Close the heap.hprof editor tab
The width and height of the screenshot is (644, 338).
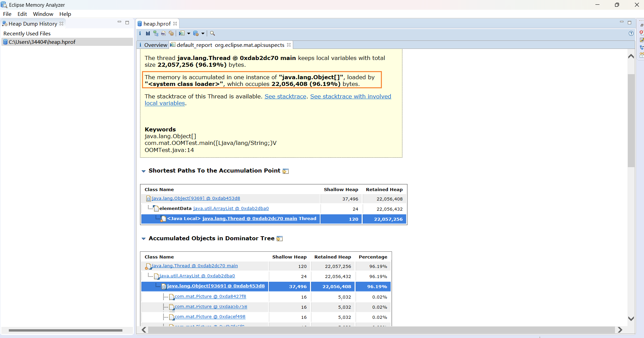(x=175, y=24)
